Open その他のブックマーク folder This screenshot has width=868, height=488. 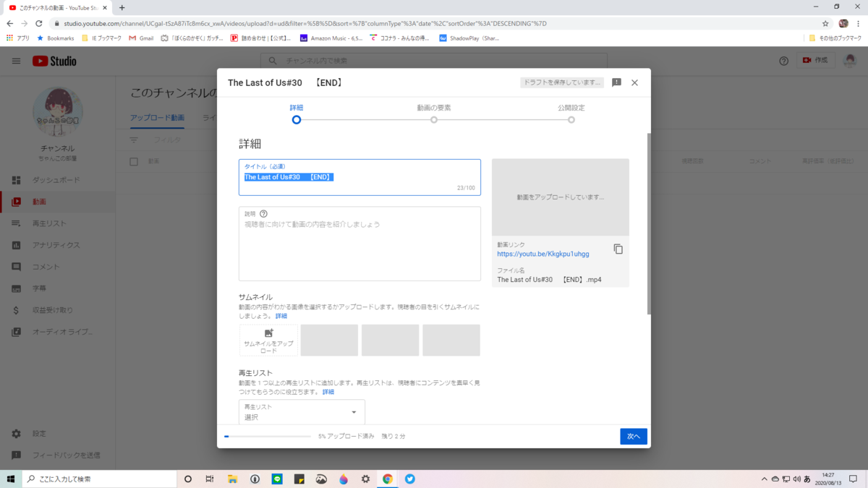pos(835,38)
